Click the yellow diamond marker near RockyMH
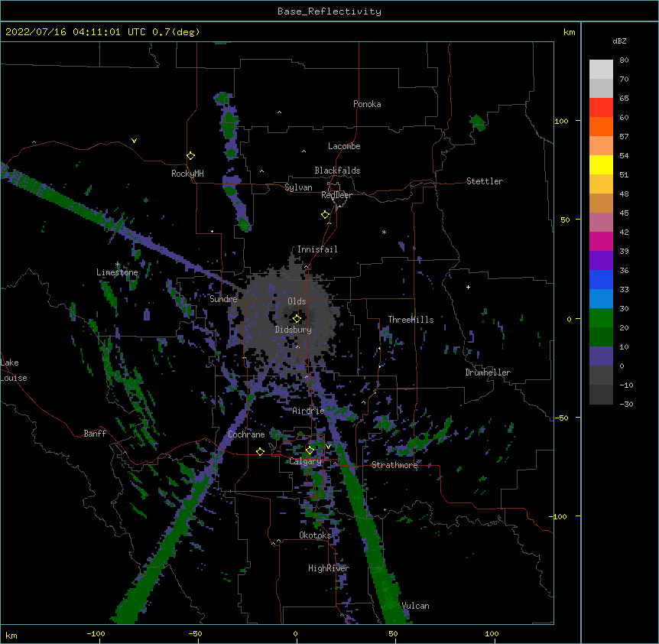 pyautogui.click(x=191, y=156)
